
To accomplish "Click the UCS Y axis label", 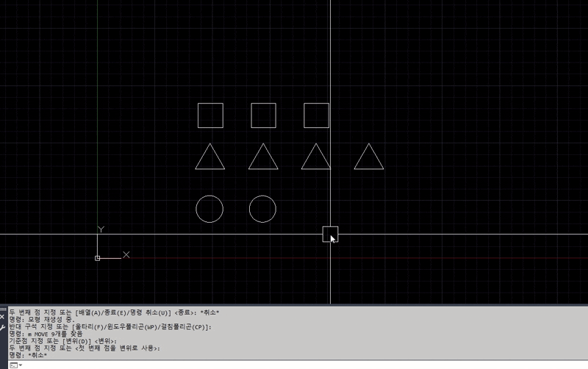I will pos(101,229).
